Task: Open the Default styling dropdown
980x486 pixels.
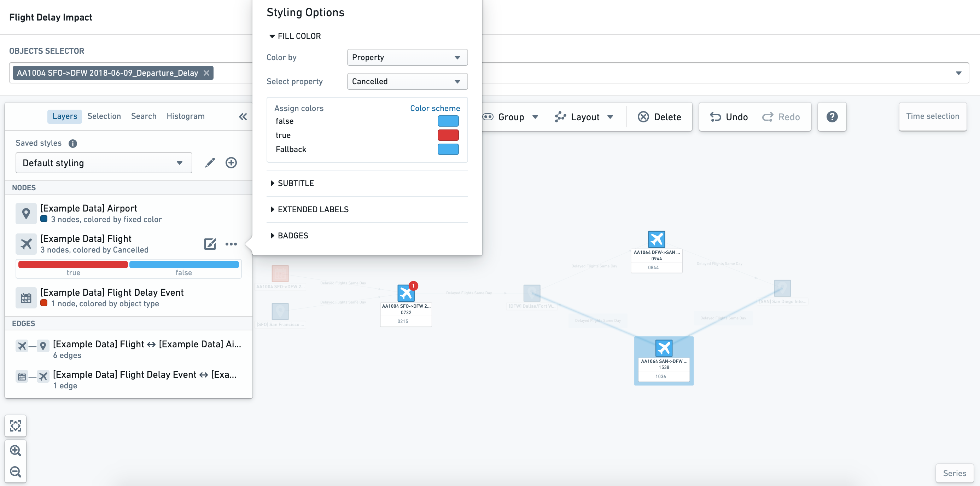Action: 104,163
